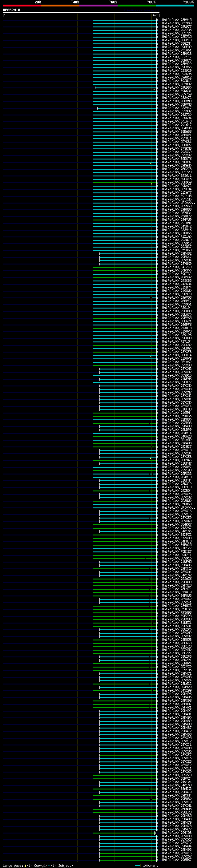Select label UniRef100_Q9ZRQ3

tap(177, 423)
